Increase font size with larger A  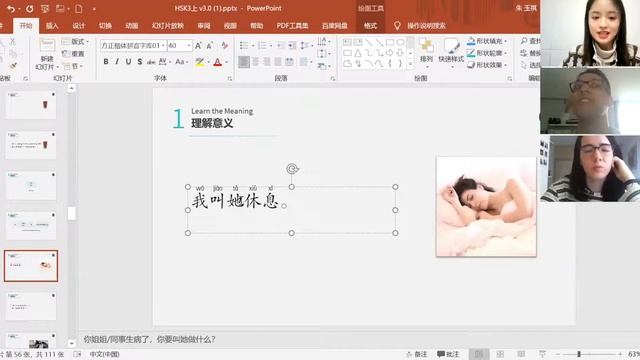click(198, 46)
